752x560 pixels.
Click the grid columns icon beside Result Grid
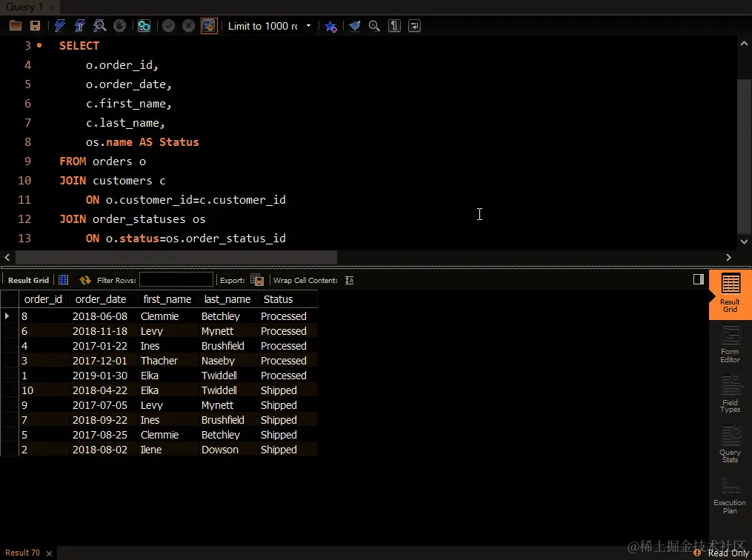click(63, 280)
